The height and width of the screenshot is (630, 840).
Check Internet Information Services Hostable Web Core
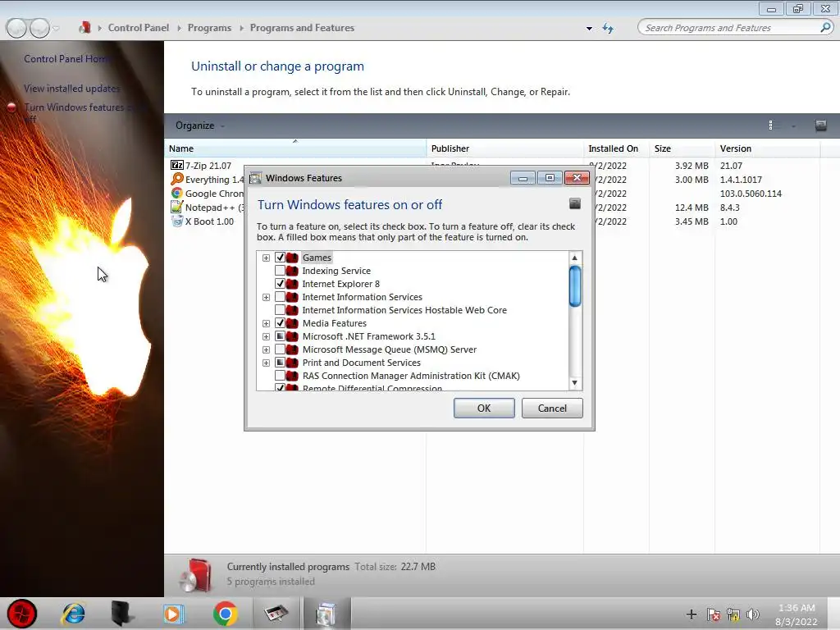click(x=280, y=309)
